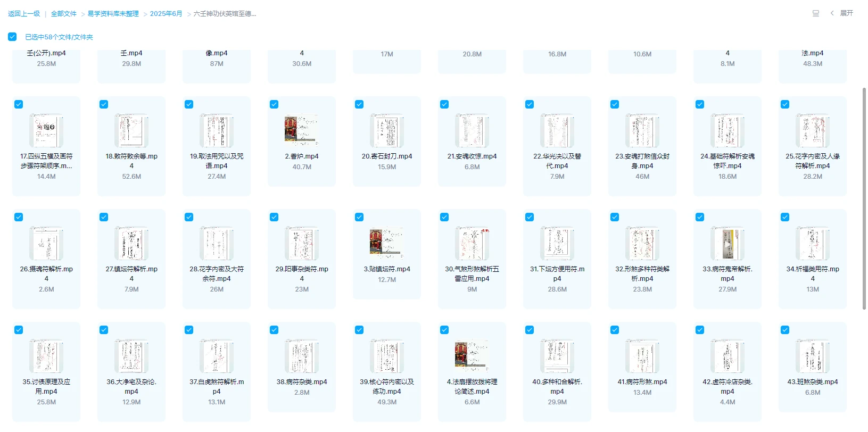The width and height of the screenshot is (868, 432).
Task: Open the 2025年6月 breadcrumb folder
Action: [x=166, y=14]
